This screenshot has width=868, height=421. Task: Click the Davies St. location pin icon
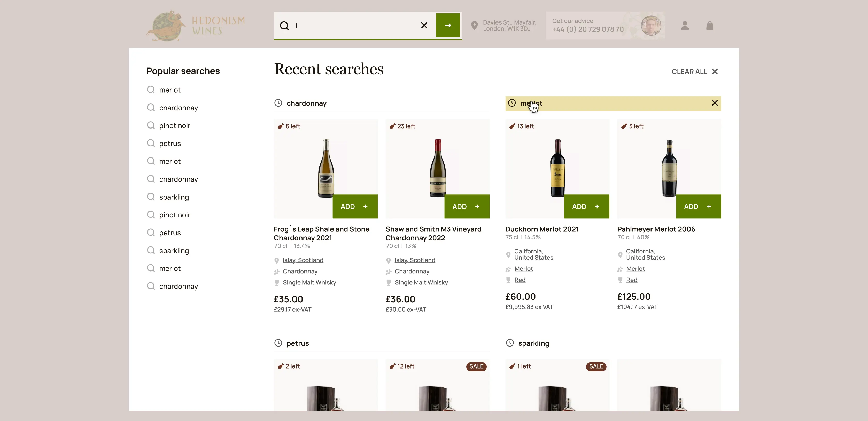pyautogui.click(x=474, y=26)
